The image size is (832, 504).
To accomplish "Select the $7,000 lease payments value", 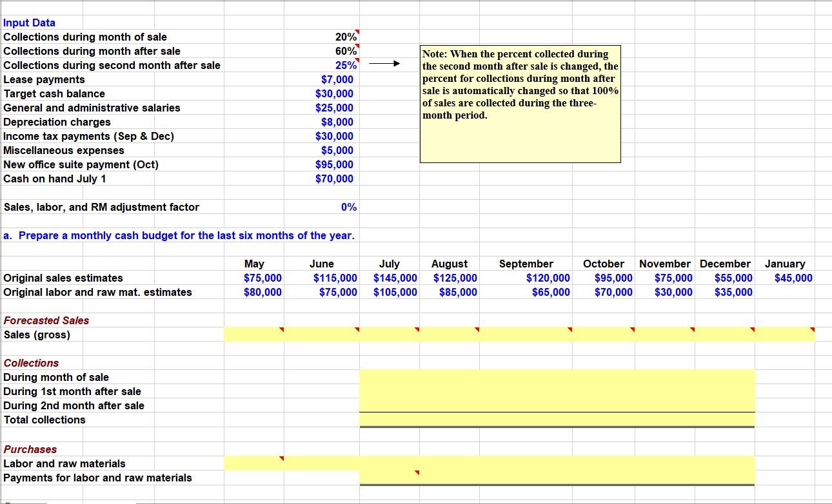I will 337,79.
